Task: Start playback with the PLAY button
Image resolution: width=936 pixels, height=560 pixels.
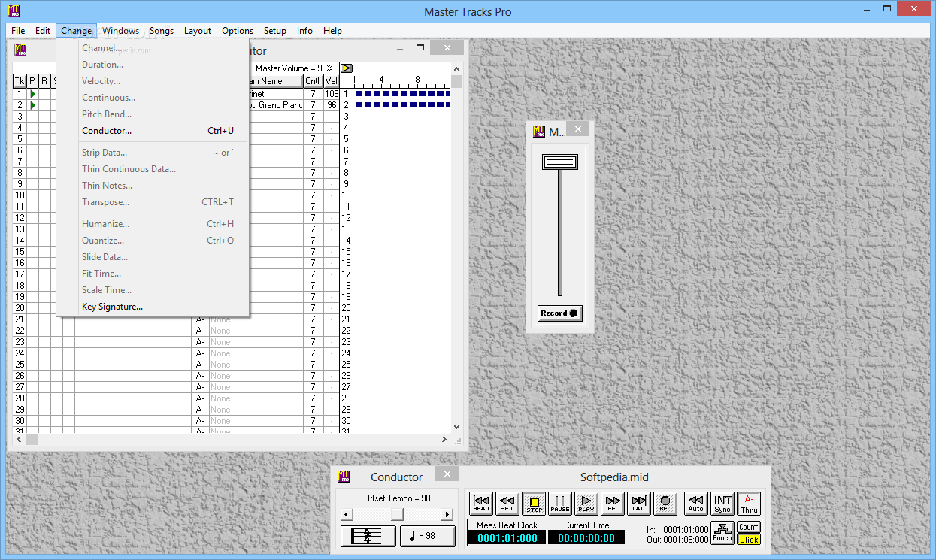Action: click(586, 503)
